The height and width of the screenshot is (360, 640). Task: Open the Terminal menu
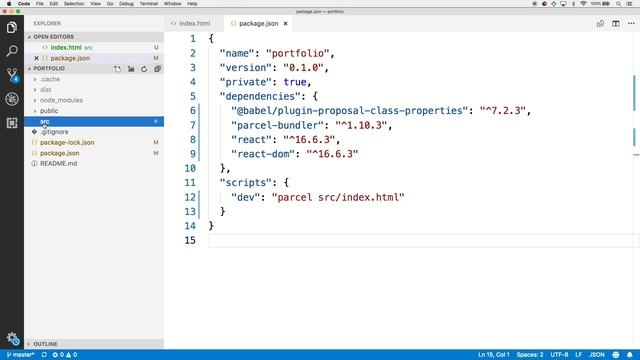click(149, 4)
